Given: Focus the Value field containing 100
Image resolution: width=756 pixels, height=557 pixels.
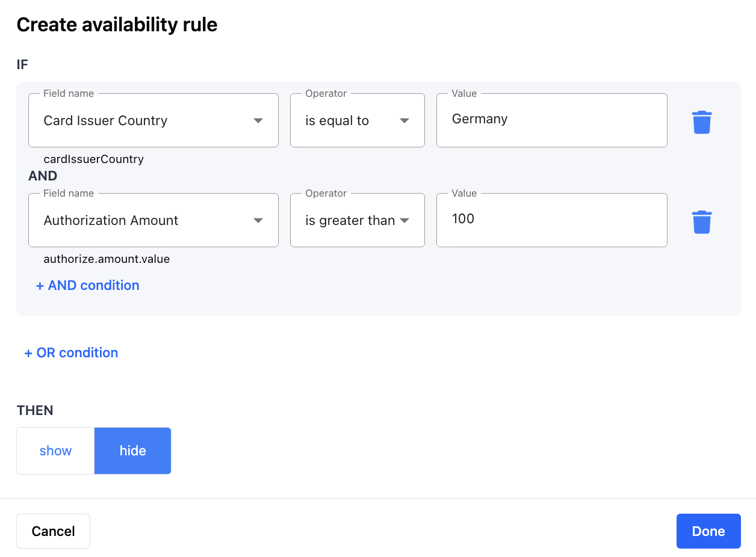Looking at the screenshot, I should [551, 220].
